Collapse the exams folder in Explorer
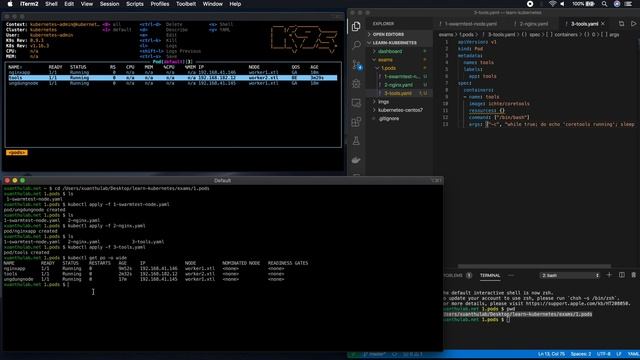 [385, 60]
